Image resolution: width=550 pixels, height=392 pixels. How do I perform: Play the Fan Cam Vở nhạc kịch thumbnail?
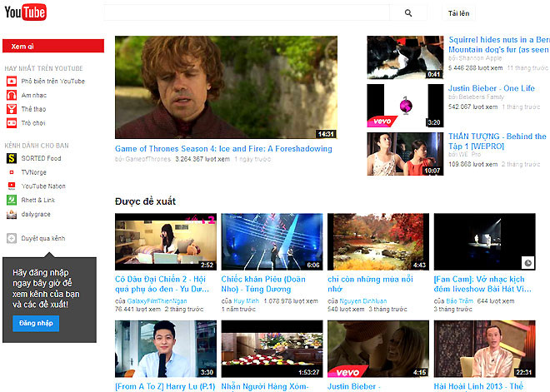[x=484, y=241]
